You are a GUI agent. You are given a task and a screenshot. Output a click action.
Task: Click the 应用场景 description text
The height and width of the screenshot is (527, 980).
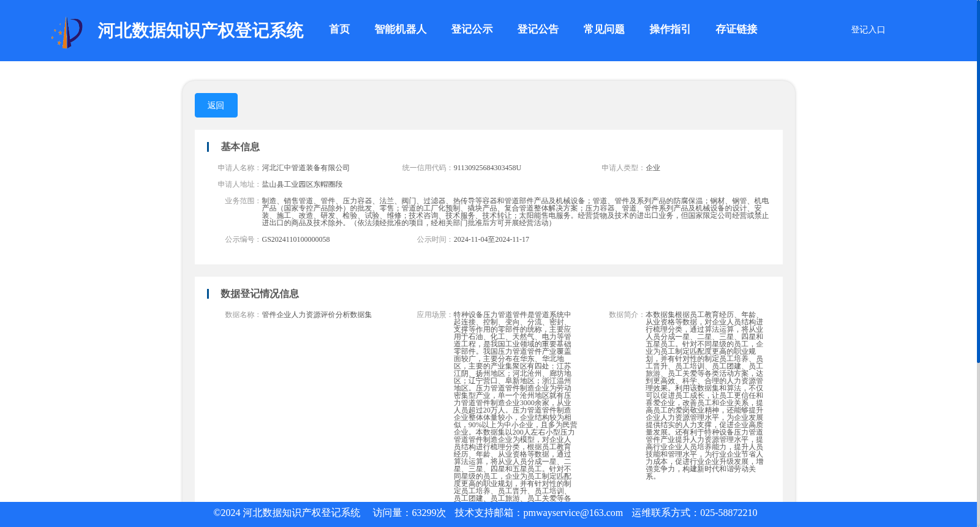click(515, 406)
